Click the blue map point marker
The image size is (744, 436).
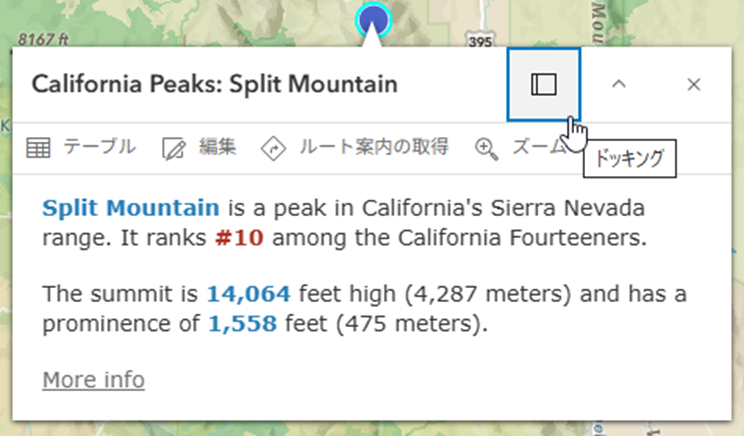(374, 19)
